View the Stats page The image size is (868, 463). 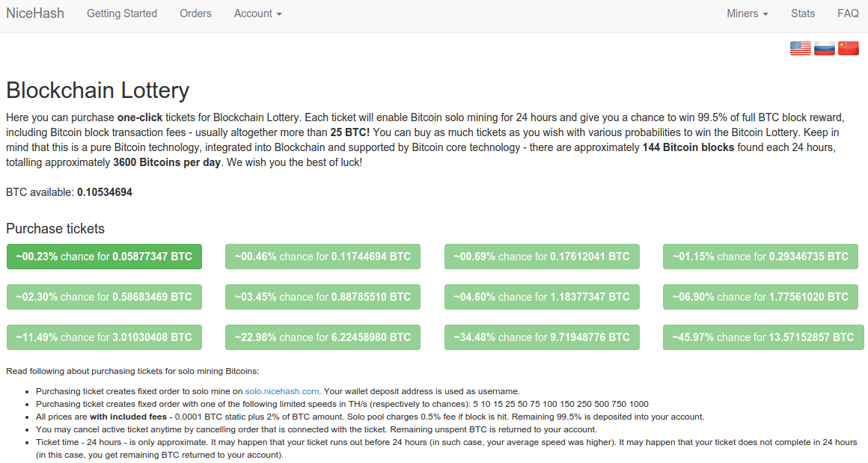(803, 13)
